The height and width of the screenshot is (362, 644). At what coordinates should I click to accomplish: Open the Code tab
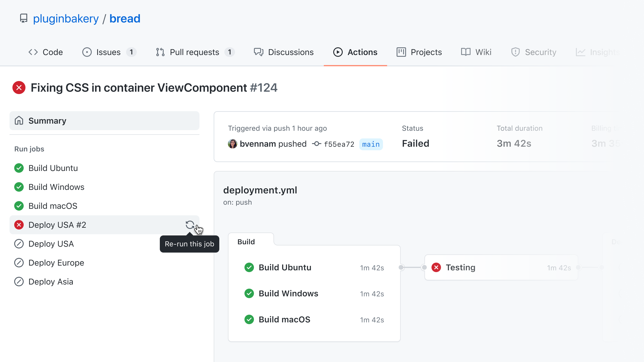[x=46, y=52]
